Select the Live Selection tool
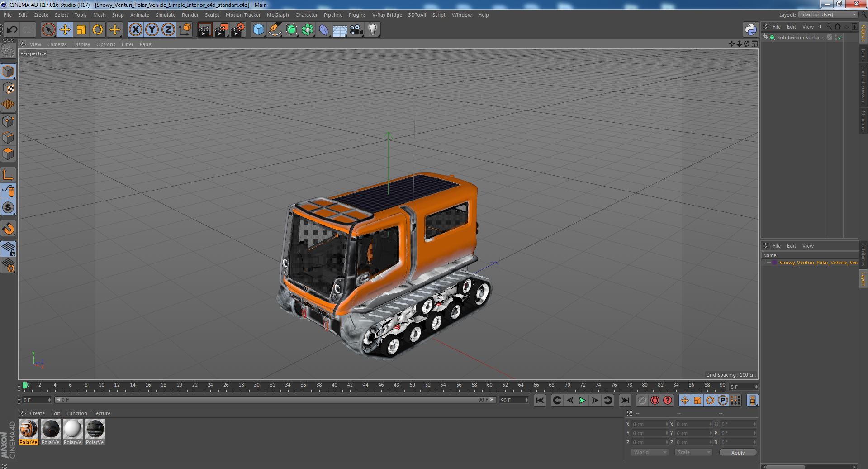Screen dimensions: 868x469 [48, 30]
